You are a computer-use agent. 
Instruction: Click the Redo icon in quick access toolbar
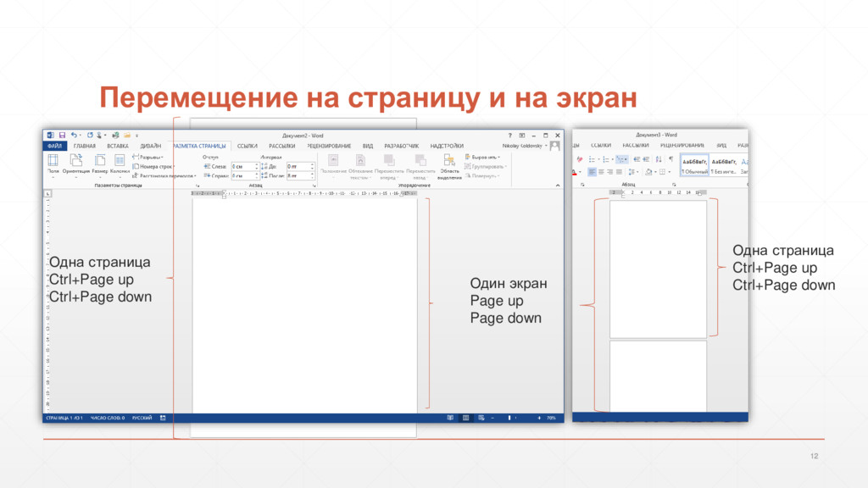click(x=90, y=135)
